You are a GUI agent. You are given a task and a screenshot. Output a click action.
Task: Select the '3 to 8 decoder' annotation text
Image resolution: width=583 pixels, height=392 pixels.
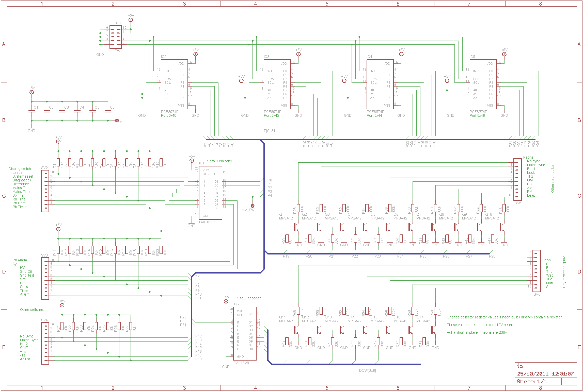pos(249,298)
